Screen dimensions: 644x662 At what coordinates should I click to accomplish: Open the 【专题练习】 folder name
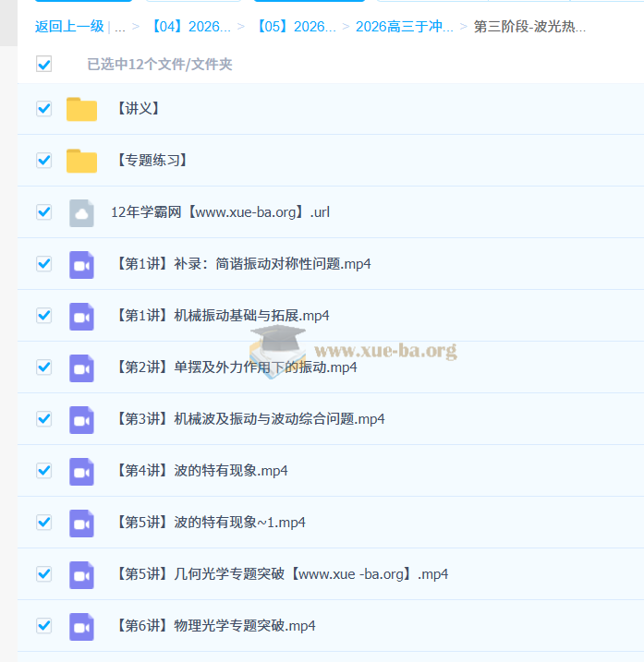[152, 161]
